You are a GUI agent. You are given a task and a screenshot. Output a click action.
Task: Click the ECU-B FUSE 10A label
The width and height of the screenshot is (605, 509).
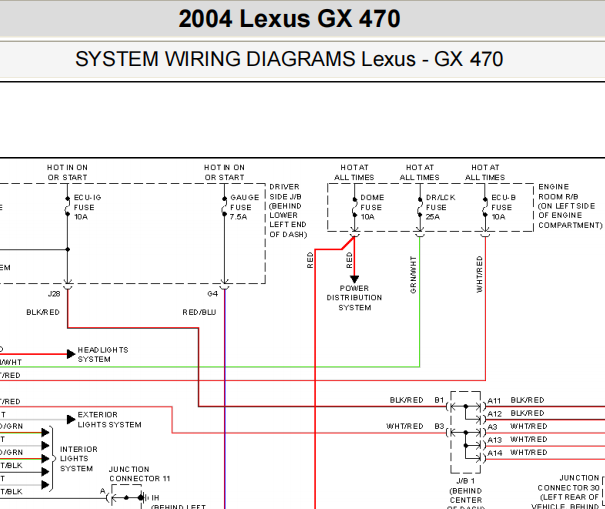click(x=503, y=207)
